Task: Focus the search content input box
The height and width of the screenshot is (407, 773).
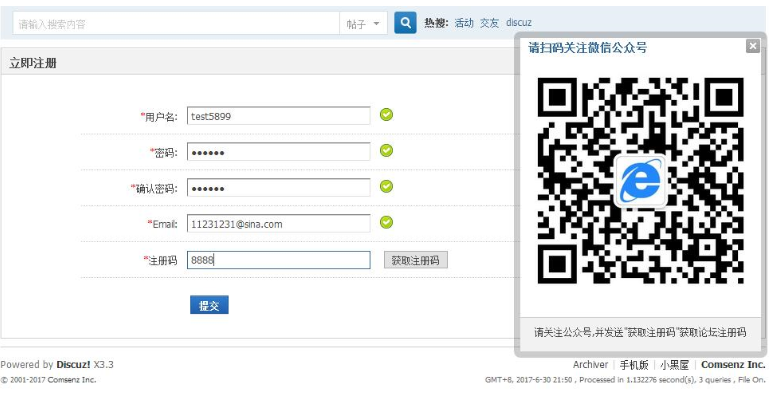Action: (x=176, y=24)
